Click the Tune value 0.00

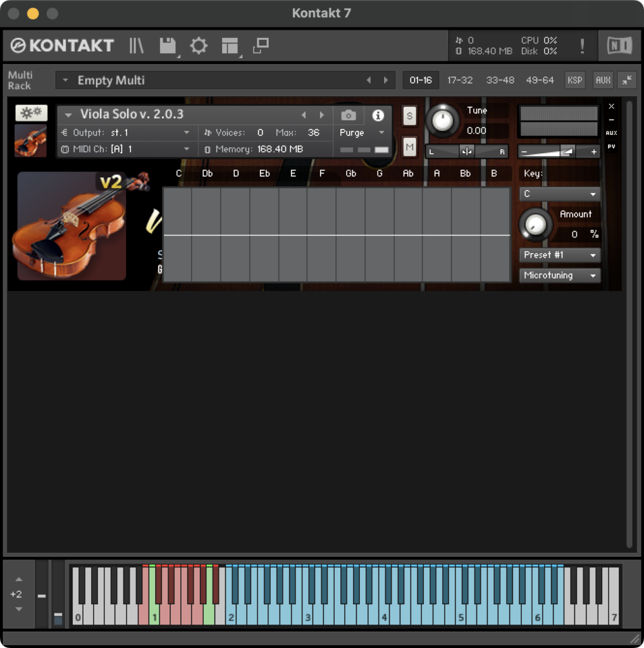coord(476,130)
